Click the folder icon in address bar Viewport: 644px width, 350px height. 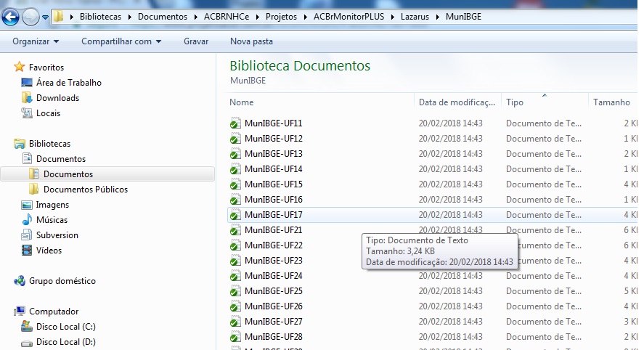pyautogui.click(x=59, y=17)
